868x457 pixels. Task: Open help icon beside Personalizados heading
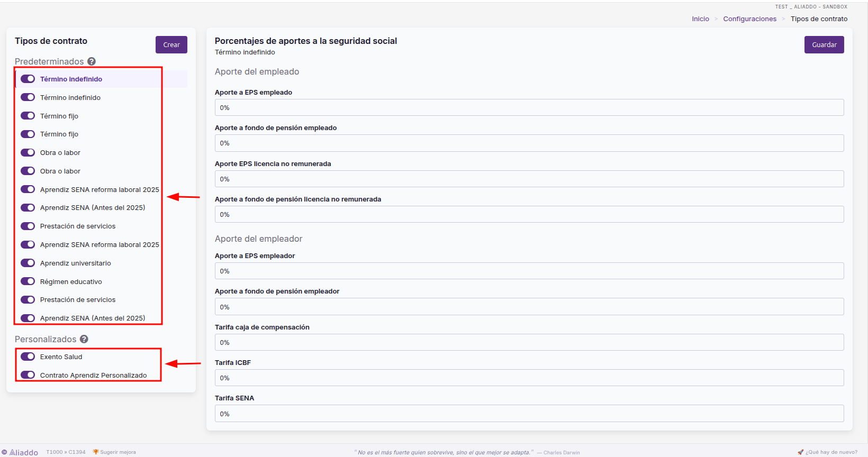[84, 339]
